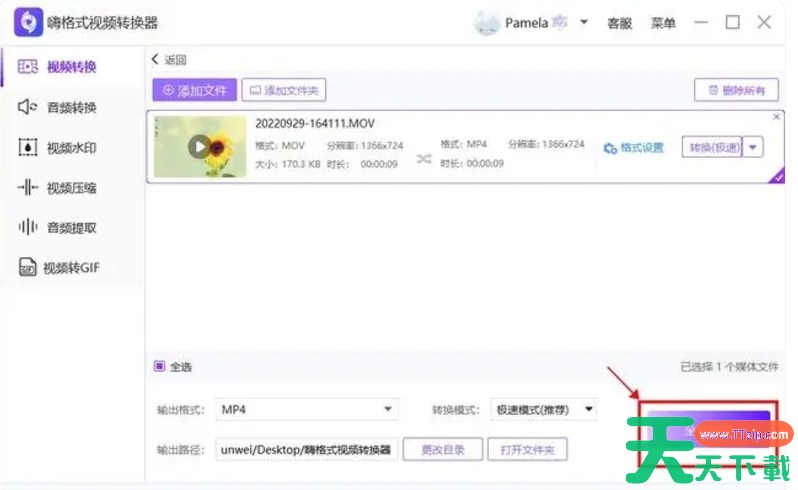Click the 添加文件夹 button
Viewport: 798px width, 490px height.
click(x=284, y=90)
